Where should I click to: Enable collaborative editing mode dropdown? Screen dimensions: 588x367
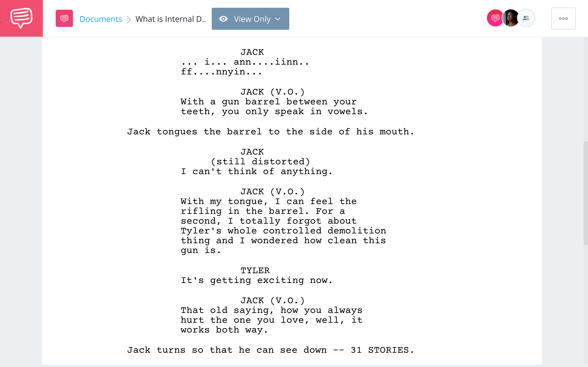pyautogui.click(x=250, y=18)
